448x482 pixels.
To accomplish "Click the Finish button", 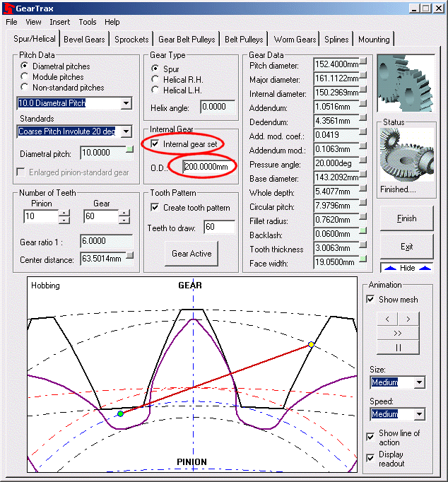I will coord(407,218).
